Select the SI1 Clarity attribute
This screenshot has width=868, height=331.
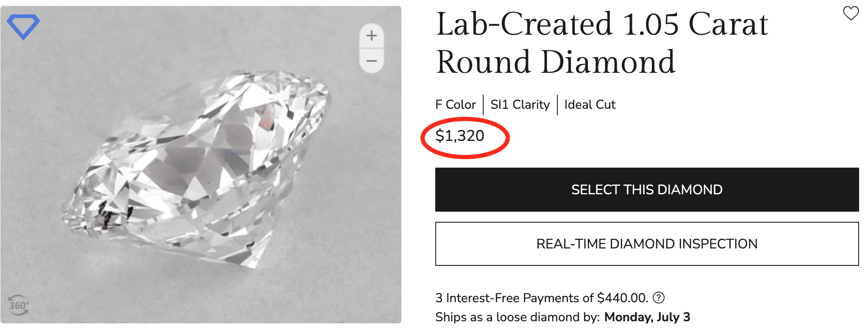click(x=520, y=105)
